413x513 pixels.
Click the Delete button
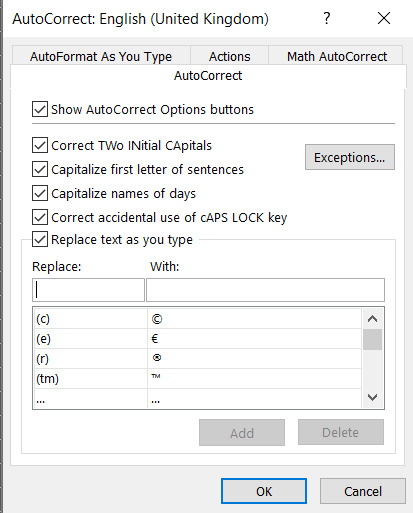pyautogui.click(x=341, y=432)
